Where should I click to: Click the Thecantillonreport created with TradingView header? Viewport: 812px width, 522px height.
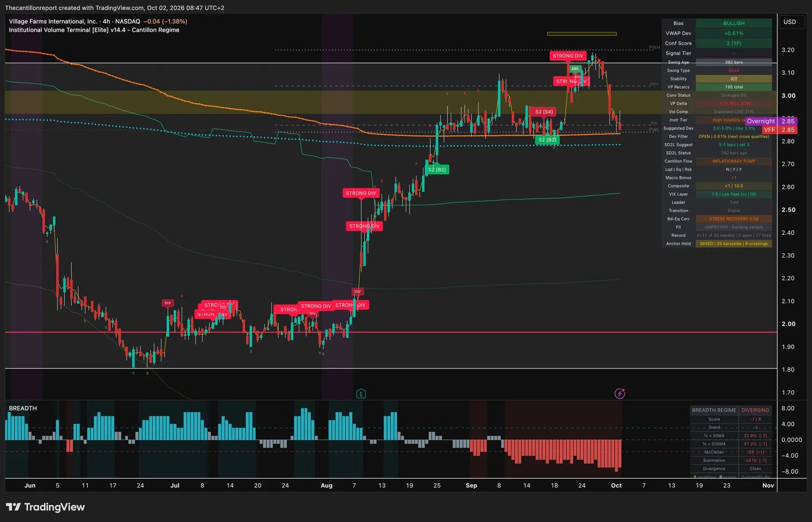115,8
